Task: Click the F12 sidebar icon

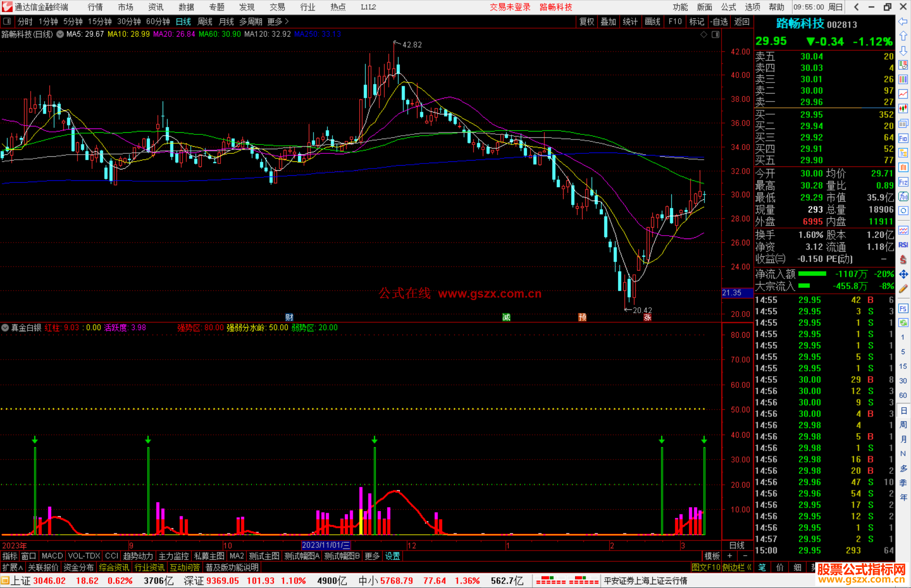Action: point(903,182)
